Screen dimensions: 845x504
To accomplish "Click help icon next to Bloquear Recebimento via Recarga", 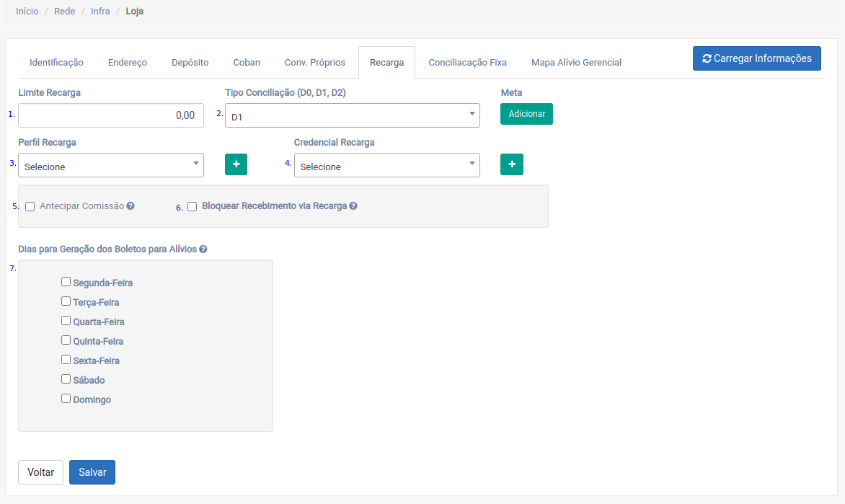I will [353, 206].
